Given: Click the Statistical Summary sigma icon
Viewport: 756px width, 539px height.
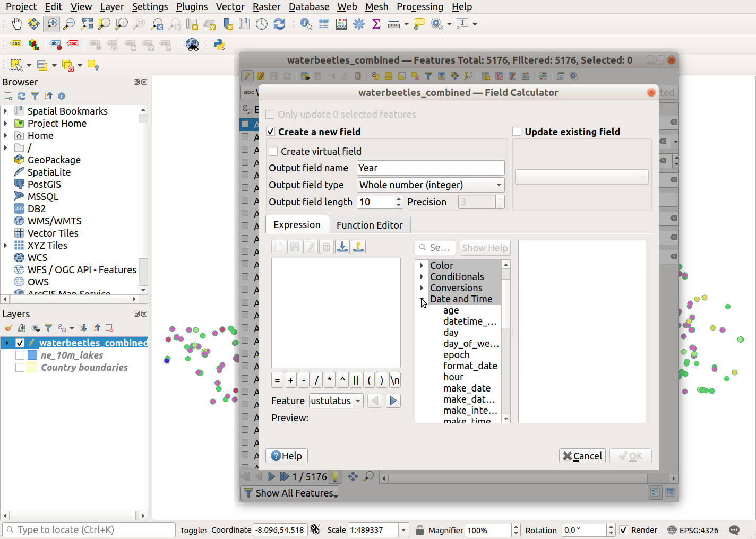Looking at the screenshot, I should [376, 24].
